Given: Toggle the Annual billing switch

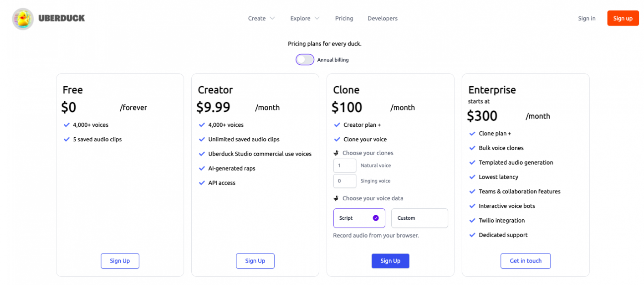Looking at the screenshot, I should coord(305,60).
